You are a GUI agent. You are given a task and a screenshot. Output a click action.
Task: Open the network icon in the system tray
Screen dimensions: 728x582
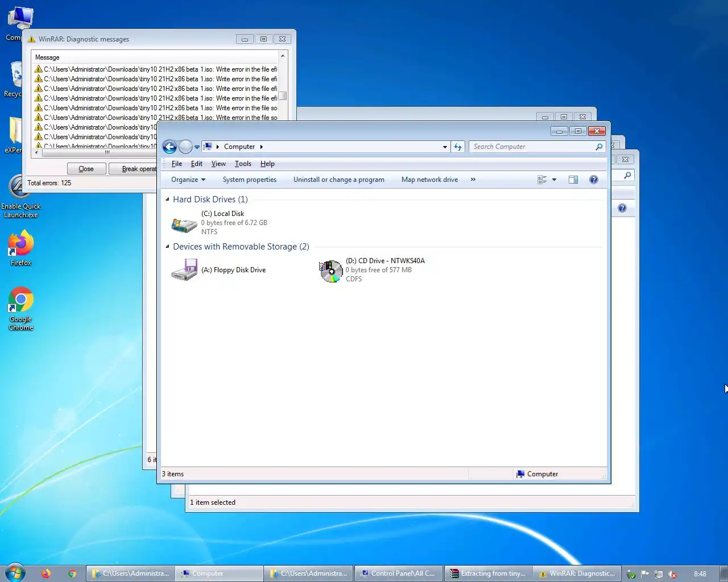658,574
